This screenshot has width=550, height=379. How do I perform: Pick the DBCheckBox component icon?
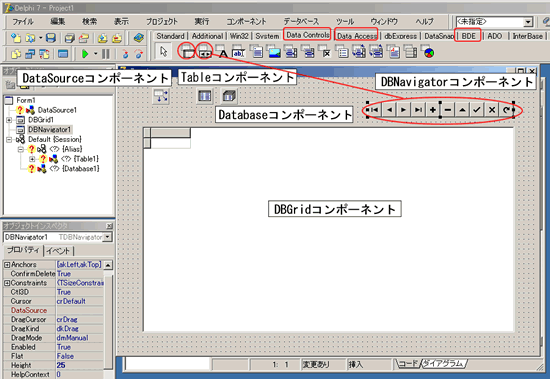click(326, 53)
